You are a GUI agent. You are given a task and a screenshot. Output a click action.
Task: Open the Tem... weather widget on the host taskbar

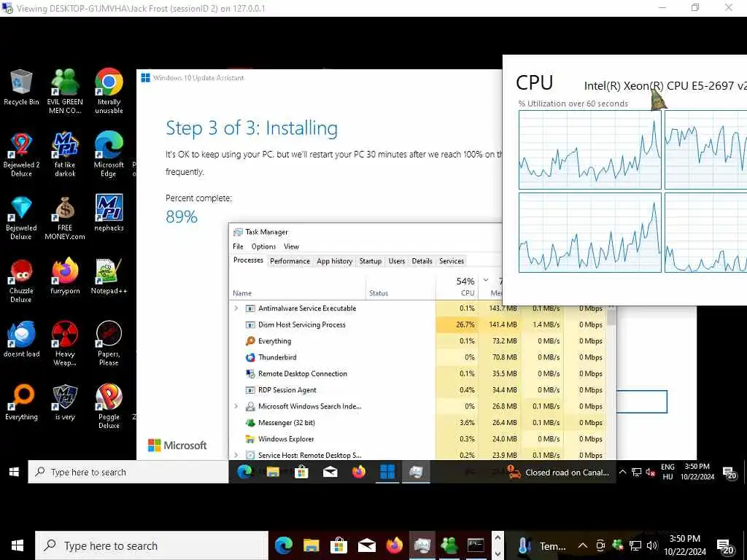tap(541, 545)
